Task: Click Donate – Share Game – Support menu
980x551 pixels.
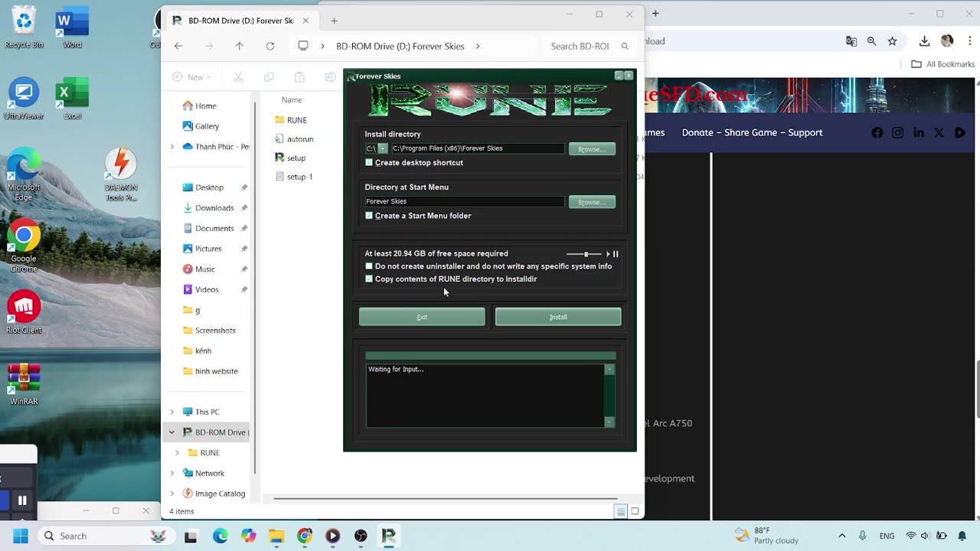Action: pos(752,132)
